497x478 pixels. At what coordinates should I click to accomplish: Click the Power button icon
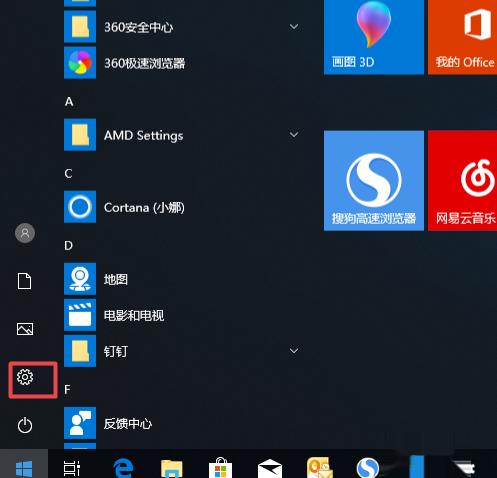[x=25, y=425]
